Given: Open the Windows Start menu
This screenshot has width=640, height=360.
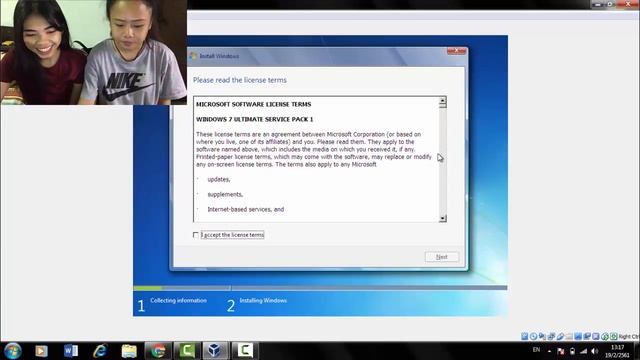Looking at the screenshot, I should point(12,351).
